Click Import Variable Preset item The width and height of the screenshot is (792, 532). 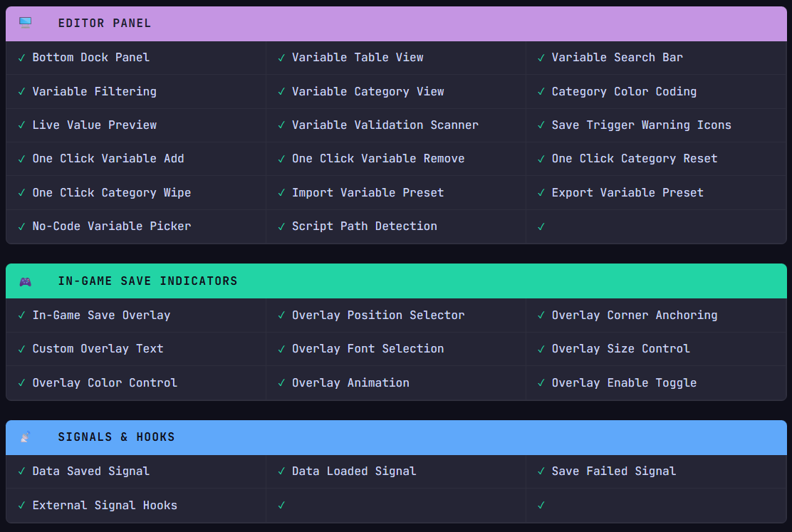368,193
